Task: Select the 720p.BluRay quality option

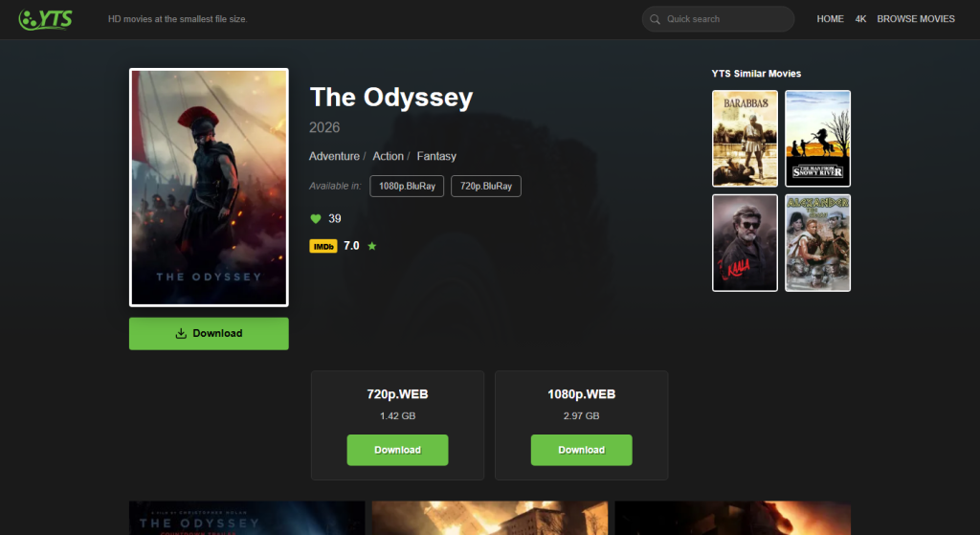Action: [486, 187]
